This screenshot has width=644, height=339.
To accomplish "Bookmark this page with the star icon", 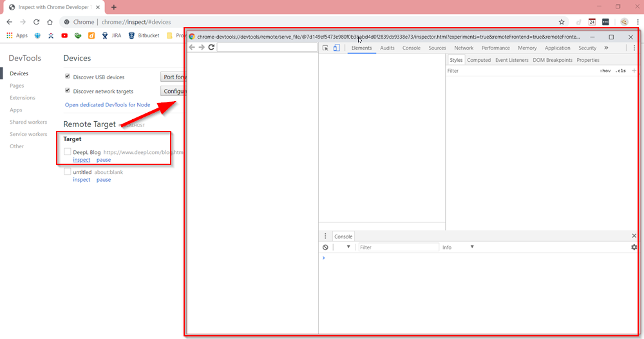I will tap(562, 22).
